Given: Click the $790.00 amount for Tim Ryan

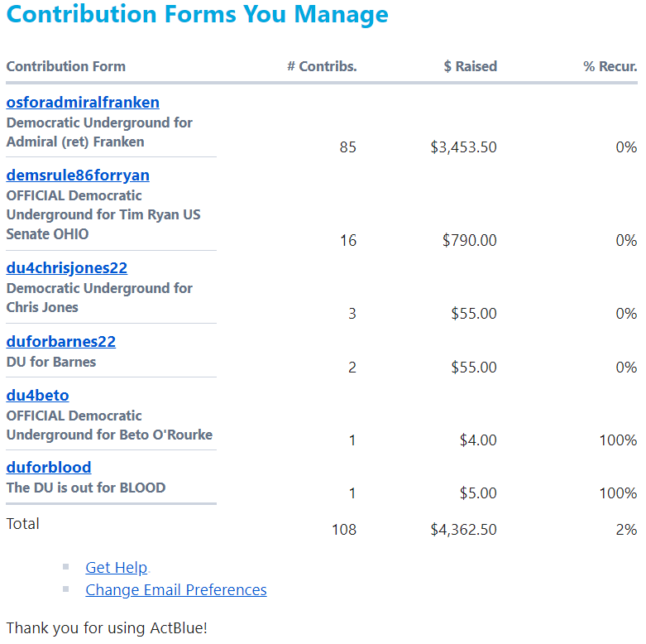Looking at the screenshot, I should [x=469, y=241].
